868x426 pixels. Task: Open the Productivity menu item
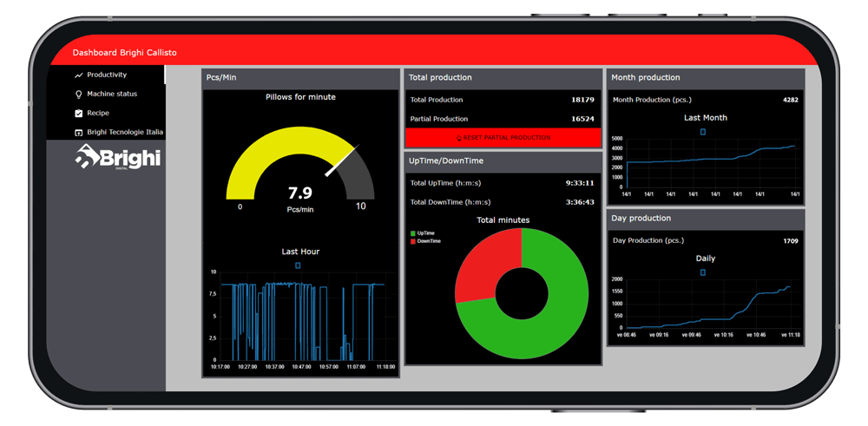106,75
